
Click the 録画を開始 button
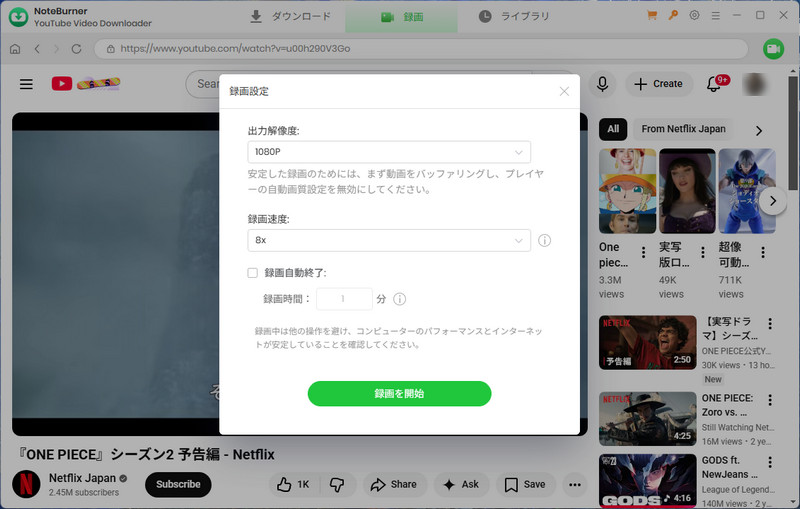[x=399, y=394]
